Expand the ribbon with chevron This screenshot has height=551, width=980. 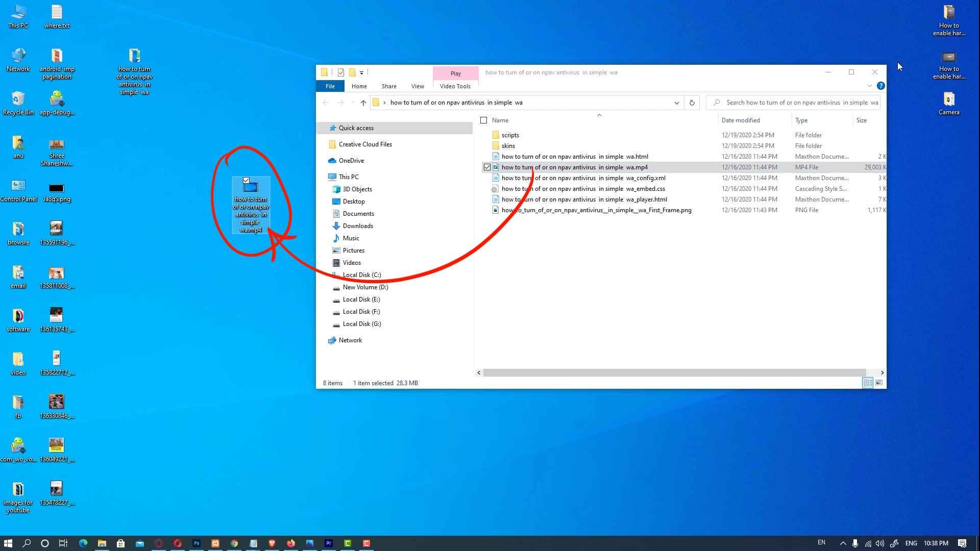[870, 86]
